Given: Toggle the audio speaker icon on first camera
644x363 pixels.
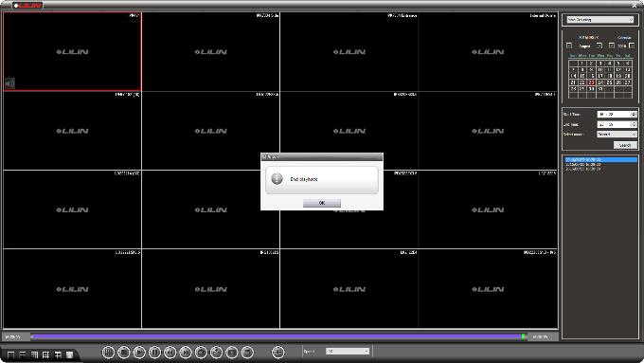Looking at the screenshot, I should point(9,83).
